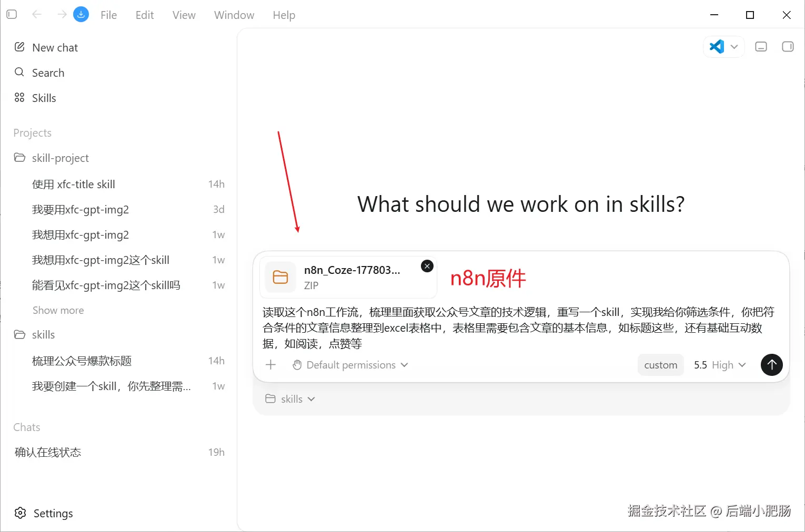This screenshot has height=532, width=805.
Task: Open the Skills page
Action: (119, 98)
